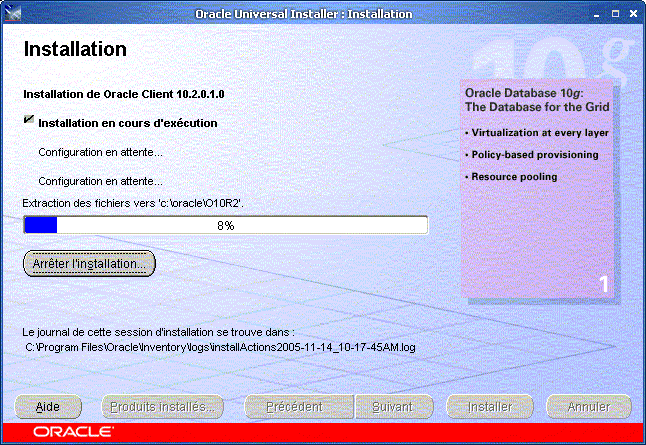646x445 pixels.
Task: Click the 'Oracle Database 10g' promo panel heading
Action: tap(537, 99)
